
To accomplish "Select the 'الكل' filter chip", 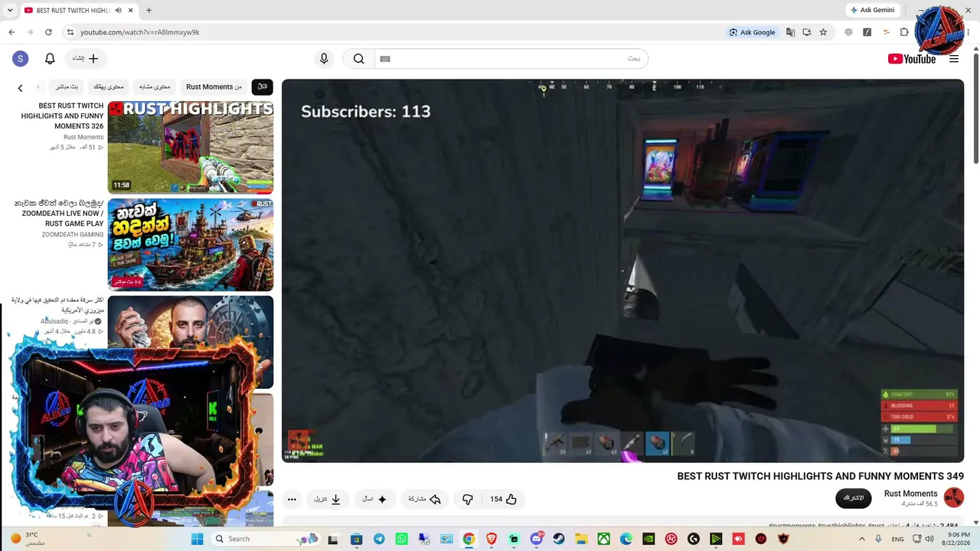I will click(x=262, y=87).
